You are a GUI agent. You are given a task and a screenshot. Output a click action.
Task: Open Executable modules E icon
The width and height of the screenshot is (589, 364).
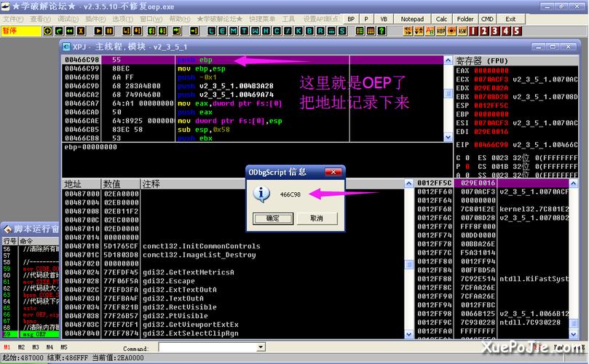[222, 31]
